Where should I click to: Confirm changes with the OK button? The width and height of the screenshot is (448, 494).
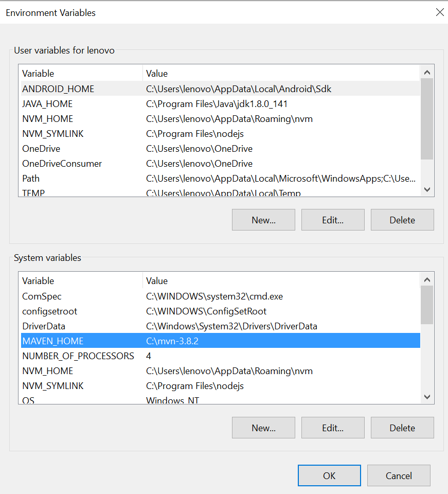(x=329, y=475)
